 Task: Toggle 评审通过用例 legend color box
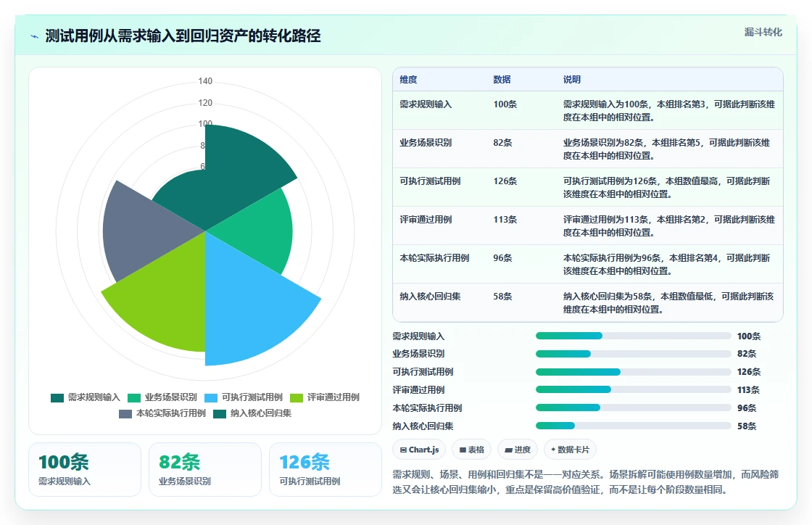(297, 397)
